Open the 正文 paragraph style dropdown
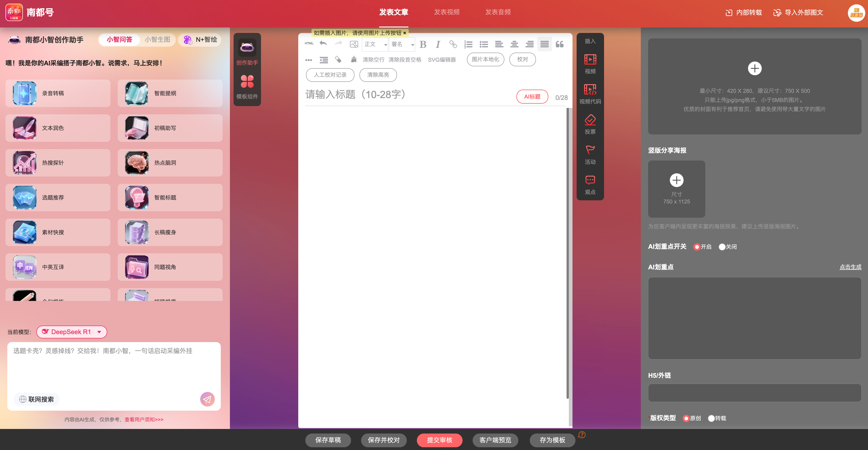Screen dimensions: 868x450 (x=375, y=44)
